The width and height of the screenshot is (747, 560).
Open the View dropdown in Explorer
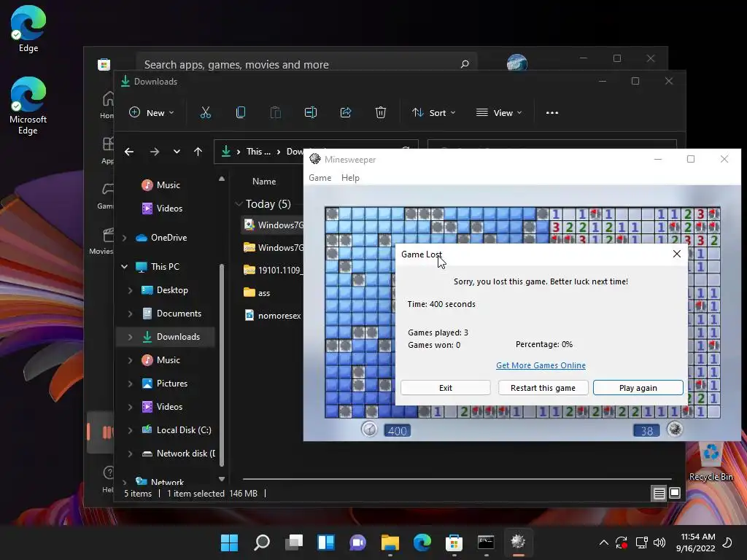(x=499, y=113)
